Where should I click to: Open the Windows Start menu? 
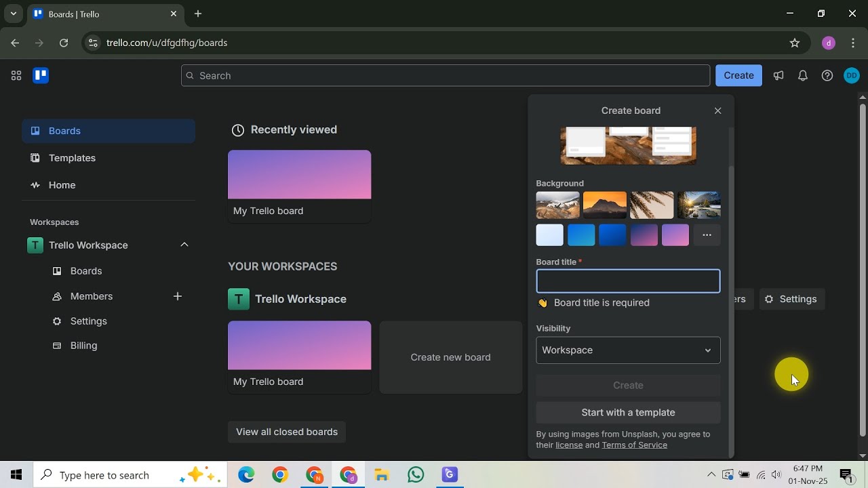tap(16, 475)
